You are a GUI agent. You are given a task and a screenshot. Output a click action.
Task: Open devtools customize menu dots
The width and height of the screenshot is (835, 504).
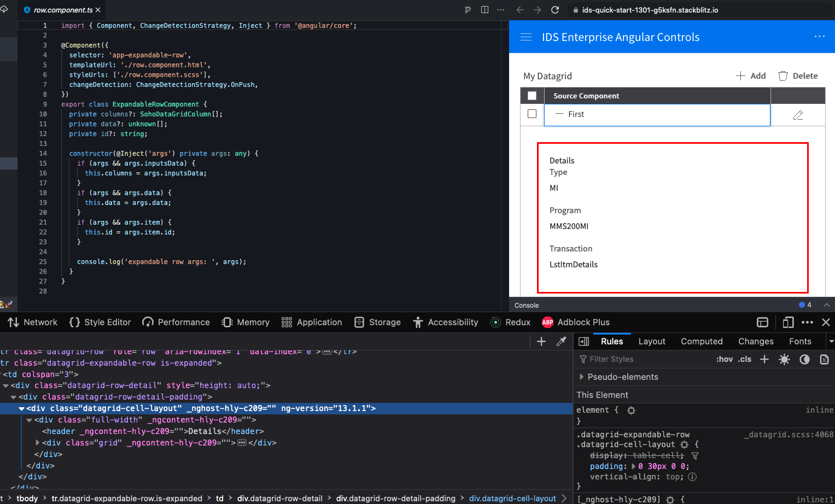click(x=807, y=323)
